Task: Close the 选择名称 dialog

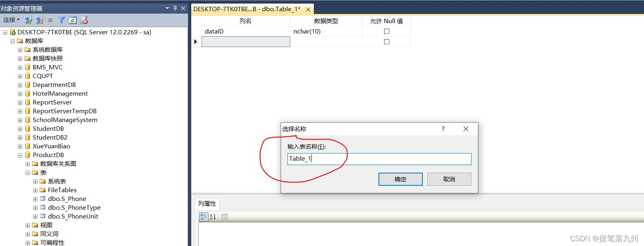Action: click(466, 129)
